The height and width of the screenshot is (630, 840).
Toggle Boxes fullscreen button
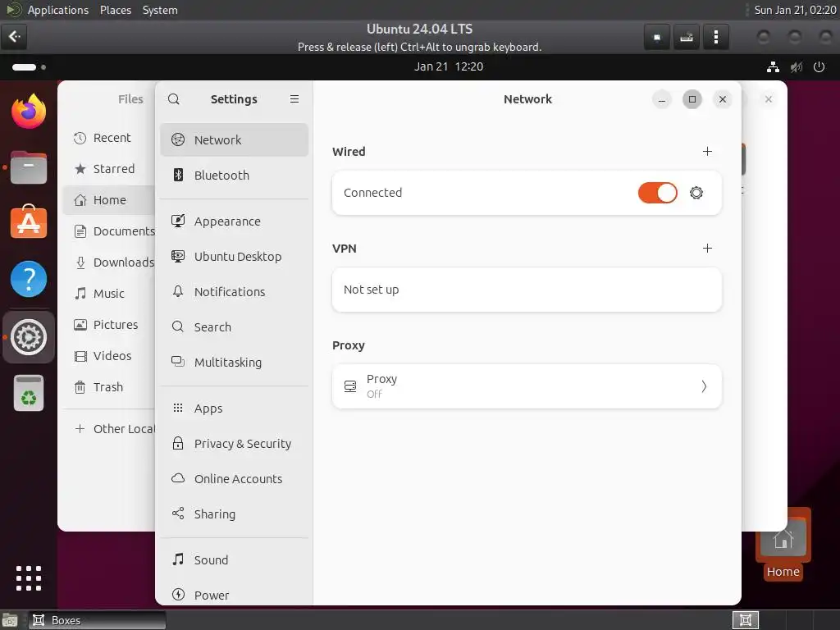pos(657,37)
